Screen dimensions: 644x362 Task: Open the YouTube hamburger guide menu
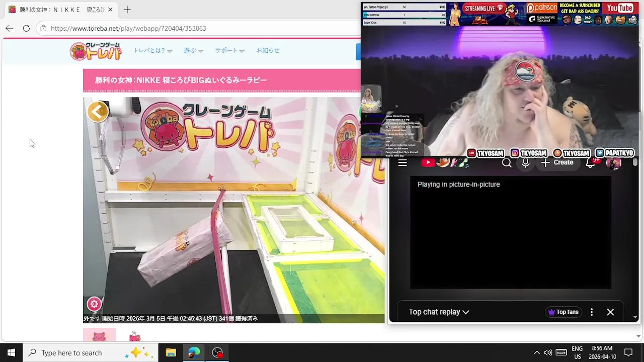click(x=403, y=162)
